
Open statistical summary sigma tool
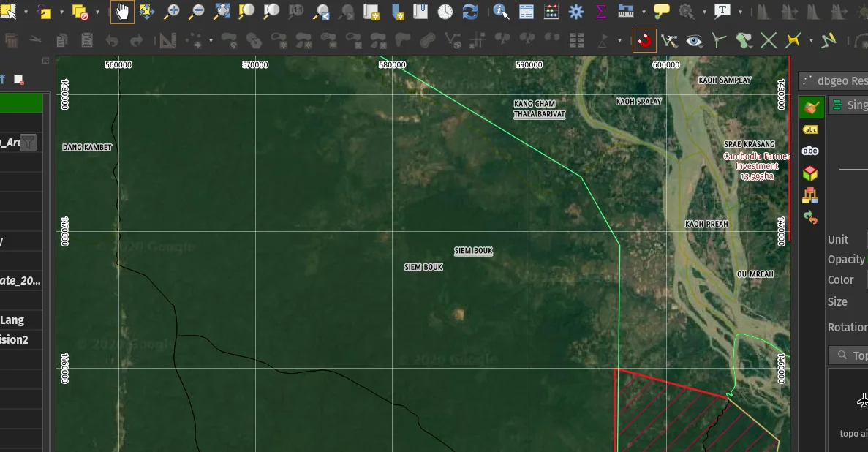click(601, 12)
